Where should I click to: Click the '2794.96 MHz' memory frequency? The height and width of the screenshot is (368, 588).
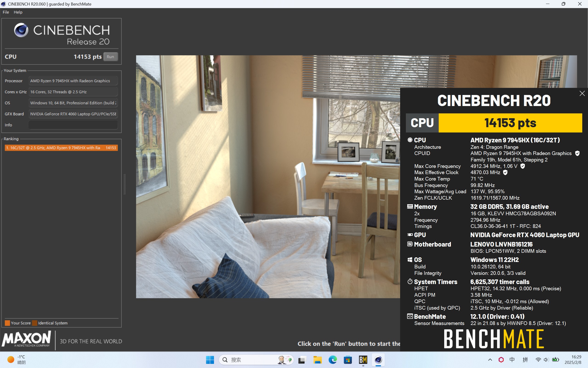[x=485, y=220]
